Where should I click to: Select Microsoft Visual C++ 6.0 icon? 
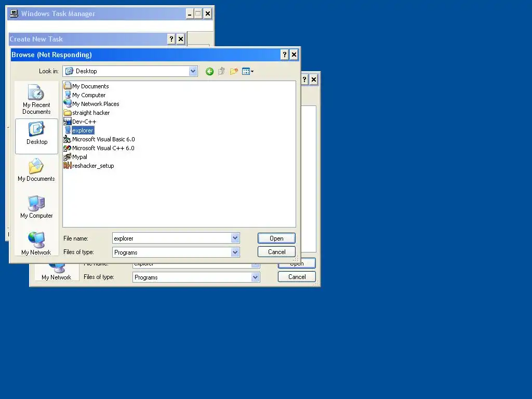coord(68,148)
